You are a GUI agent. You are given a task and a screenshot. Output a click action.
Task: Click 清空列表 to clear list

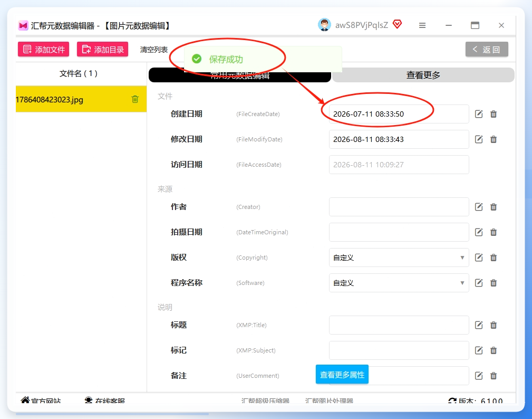(x=154, y=50)
